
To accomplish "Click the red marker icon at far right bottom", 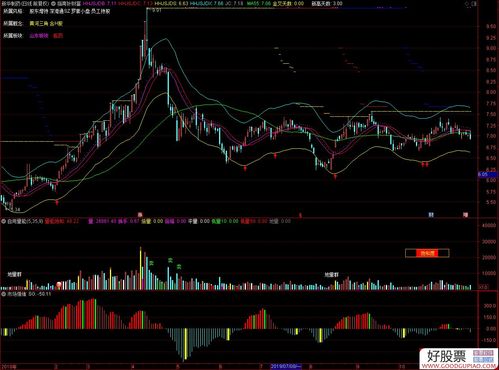I will point(465,215).
